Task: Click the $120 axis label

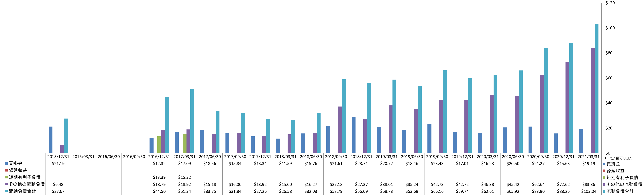Action: click(x=610, y=3)
